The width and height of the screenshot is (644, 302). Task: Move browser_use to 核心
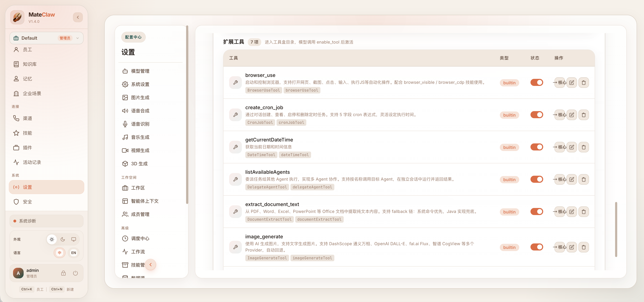[560, 83]
